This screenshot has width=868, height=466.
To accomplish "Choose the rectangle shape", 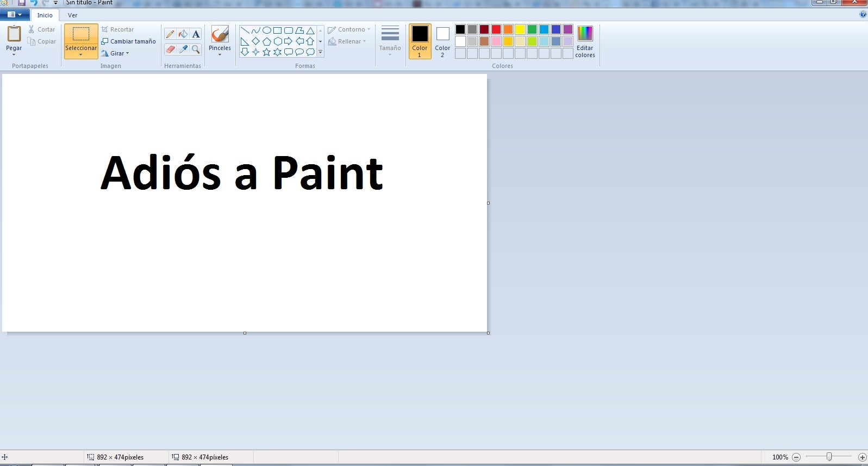I will [x=278, y=30].
